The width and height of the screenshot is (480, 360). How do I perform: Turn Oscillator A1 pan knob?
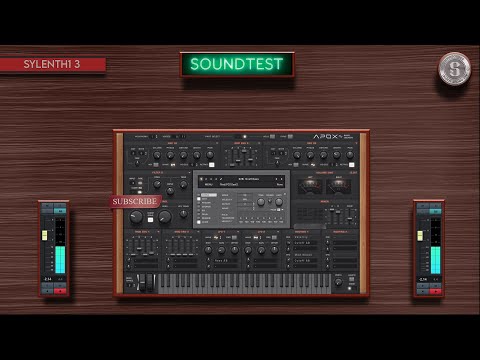[210, 155]
